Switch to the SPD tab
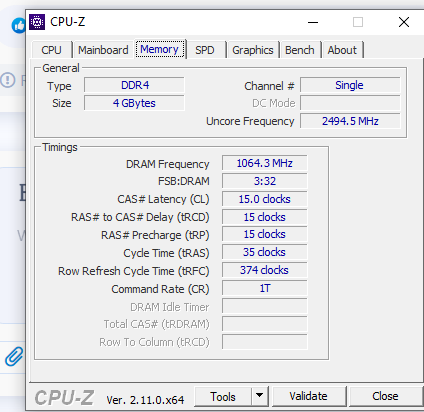The image size is (424, 412). pos(205,50)
